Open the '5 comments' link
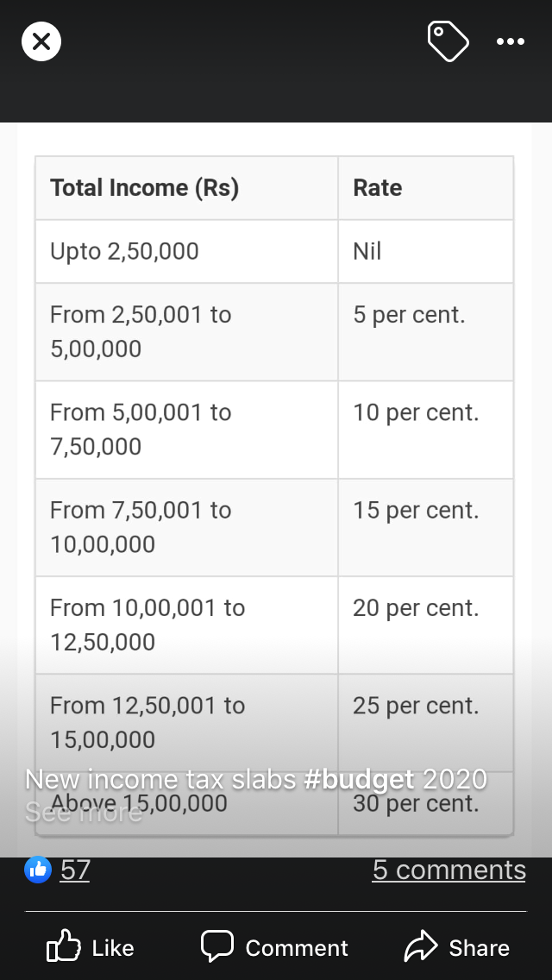This screenshot has width=552, height=980. (x=449, y=870)
